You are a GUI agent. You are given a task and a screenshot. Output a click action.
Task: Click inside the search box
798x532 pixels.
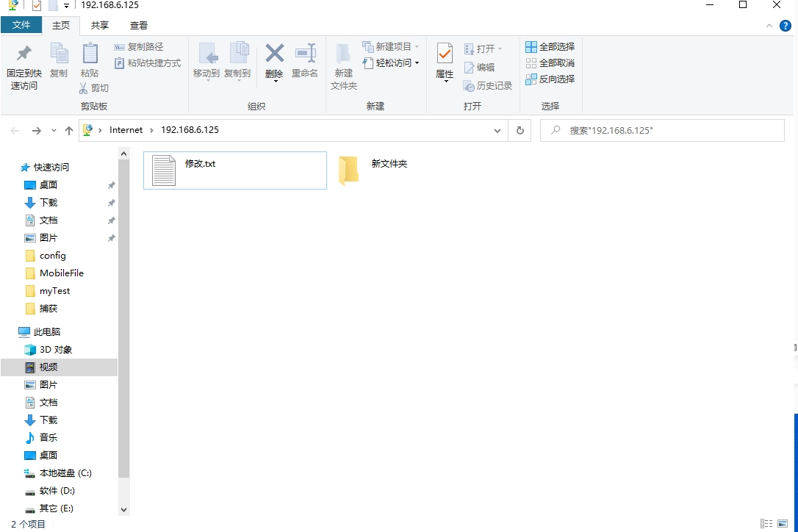(661, 130)
